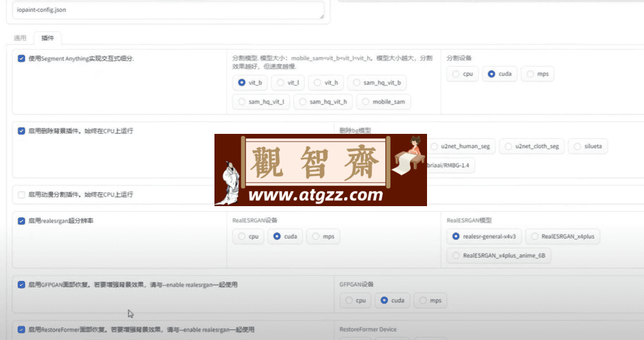Click the RestoreFormer Device label
This screenshot has height=340, width=644.
tap(368, 329)
